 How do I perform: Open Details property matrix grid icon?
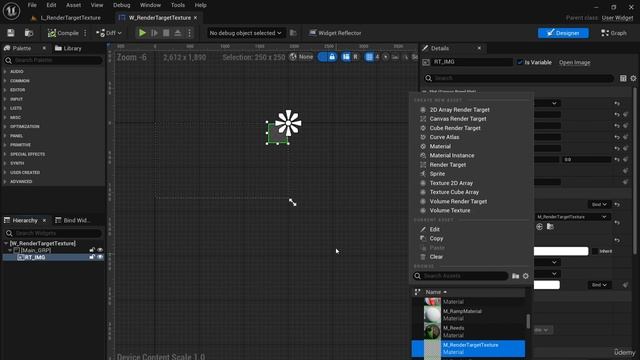(x=623, y=78)
